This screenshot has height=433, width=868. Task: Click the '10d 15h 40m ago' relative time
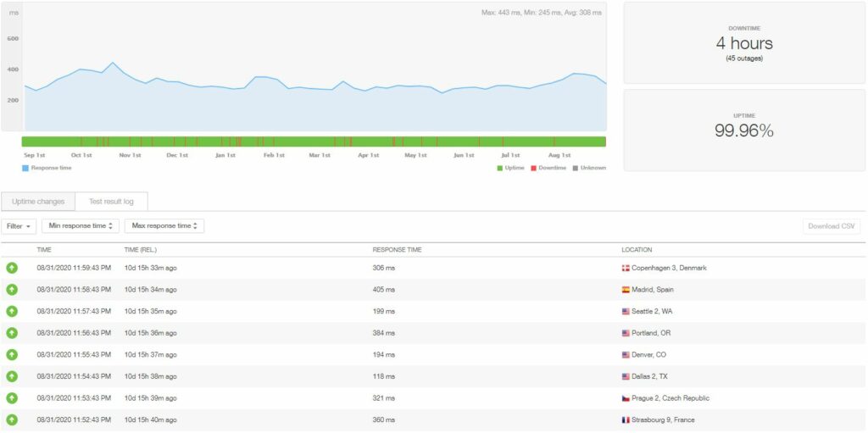click(x=151, y=419)
